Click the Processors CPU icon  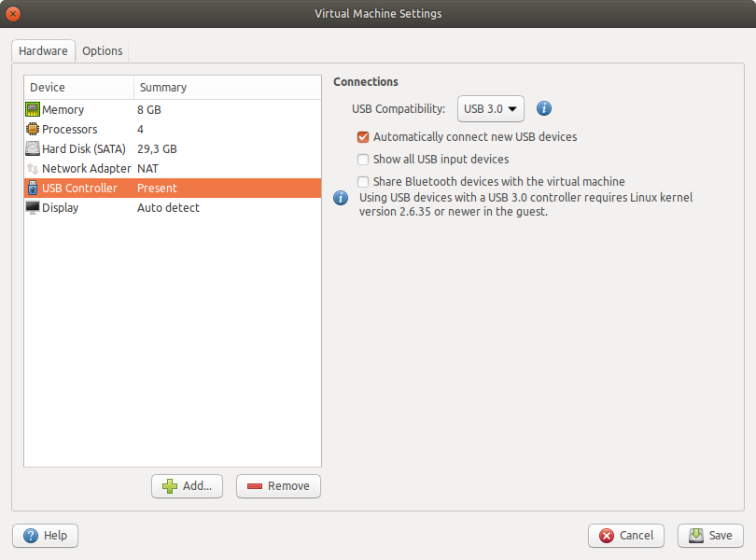pyautogui.click(x=33, y=130)
